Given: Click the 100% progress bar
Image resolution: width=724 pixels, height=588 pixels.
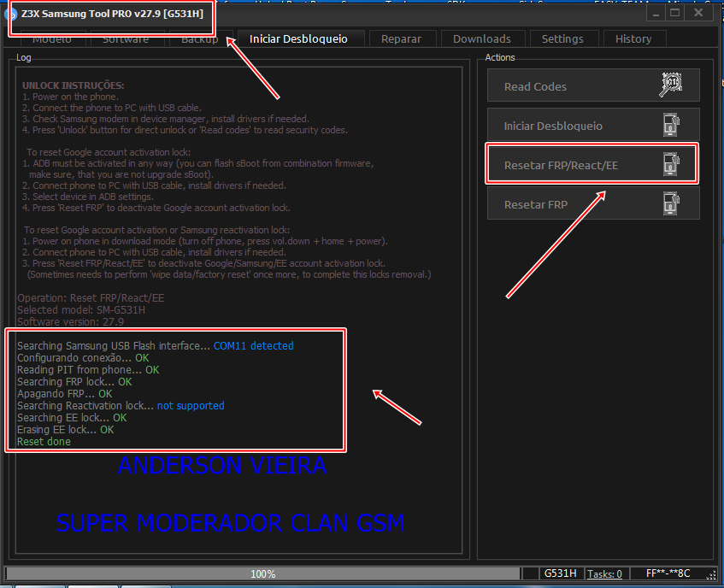Looking at the screenshot, I should click(x=262, y=573).
